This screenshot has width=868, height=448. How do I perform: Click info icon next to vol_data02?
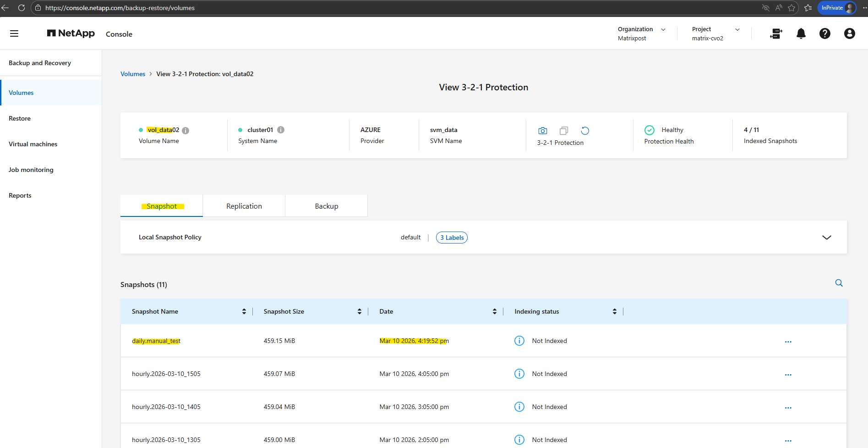click(186, 130)
